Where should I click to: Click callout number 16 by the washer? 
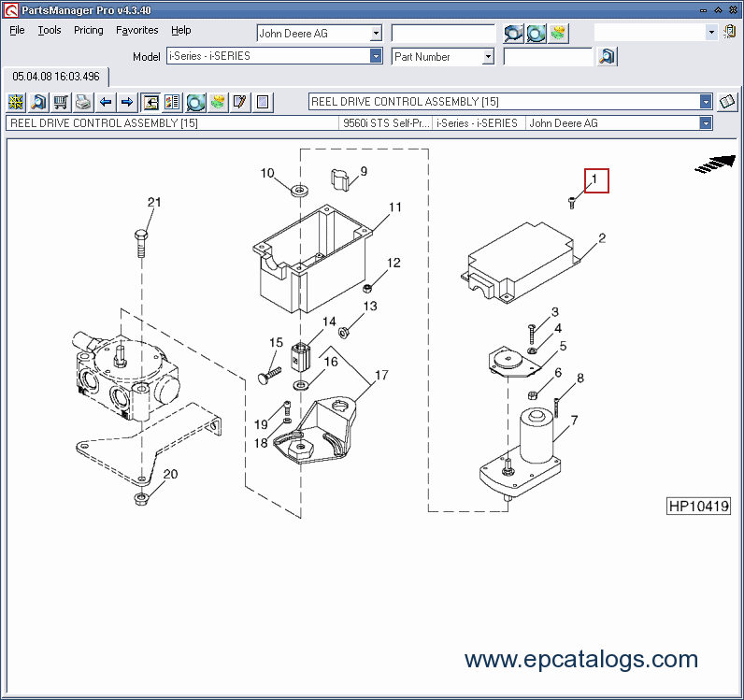point(331,362)
